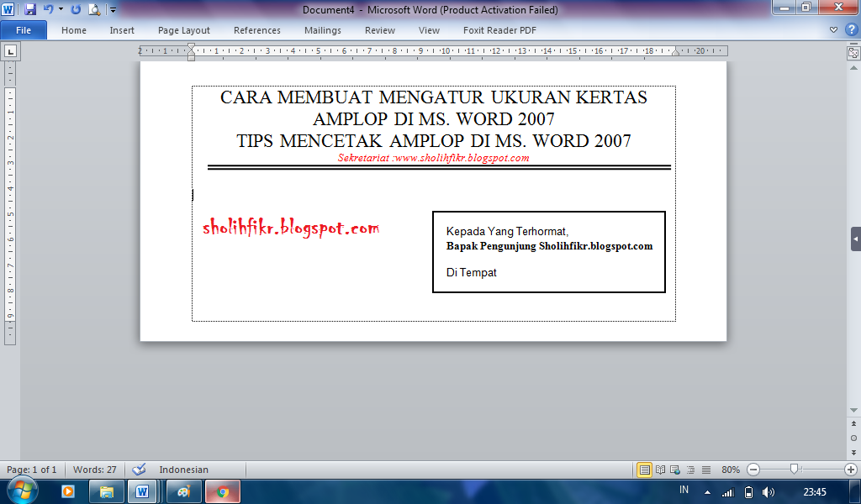Open the References tab
Screen dimensions: 861x504
pos(257,30)
